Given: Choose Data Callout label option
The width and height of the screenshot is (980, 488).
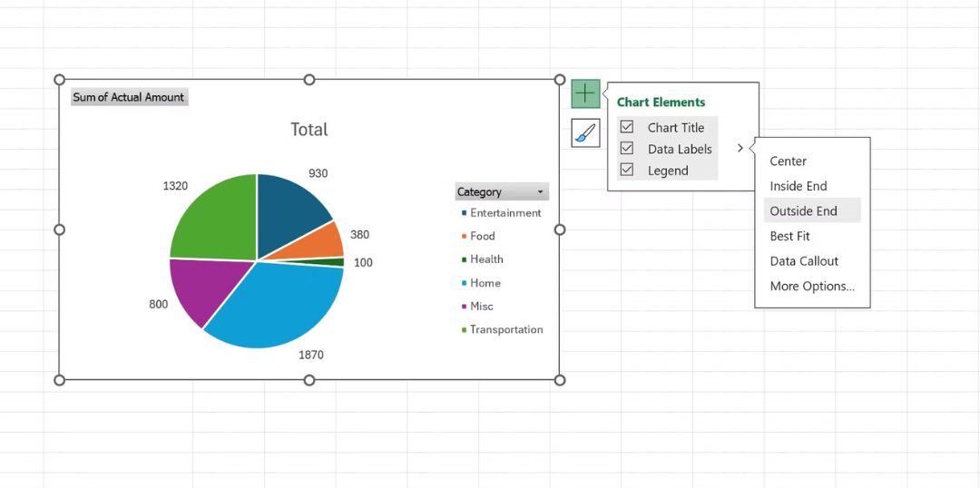Looking at the screenshot, I should pyautogui.click(x=804, y=261).
